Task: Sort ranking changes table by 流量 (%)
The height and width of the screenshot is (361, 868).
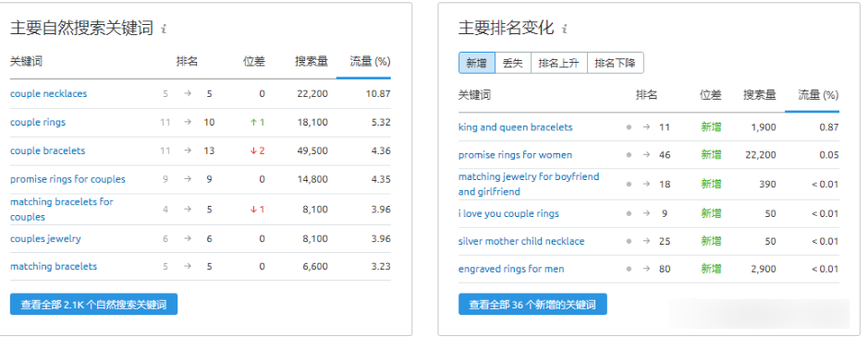Action: 818,95
